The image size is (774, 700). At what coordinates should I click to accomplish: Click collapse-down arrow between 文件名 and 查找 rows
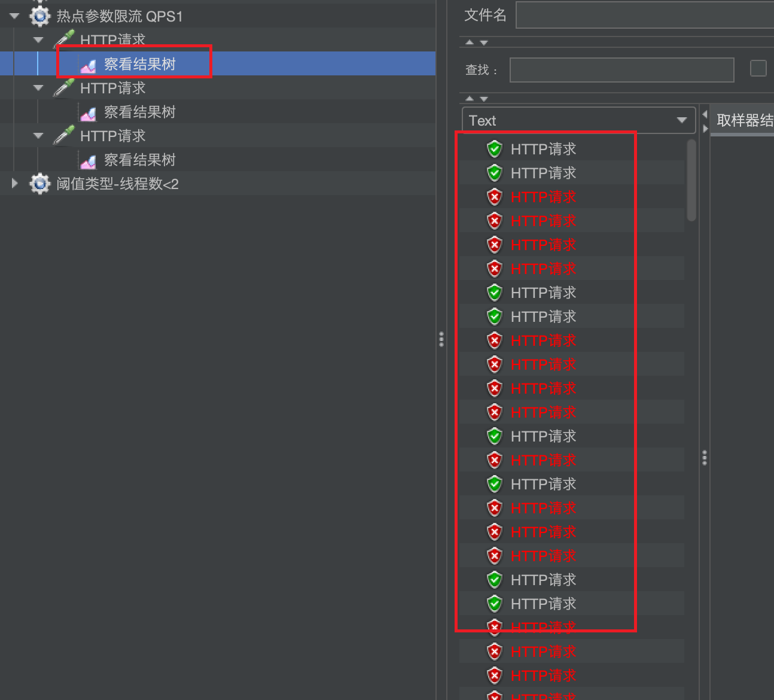(484, 43)
